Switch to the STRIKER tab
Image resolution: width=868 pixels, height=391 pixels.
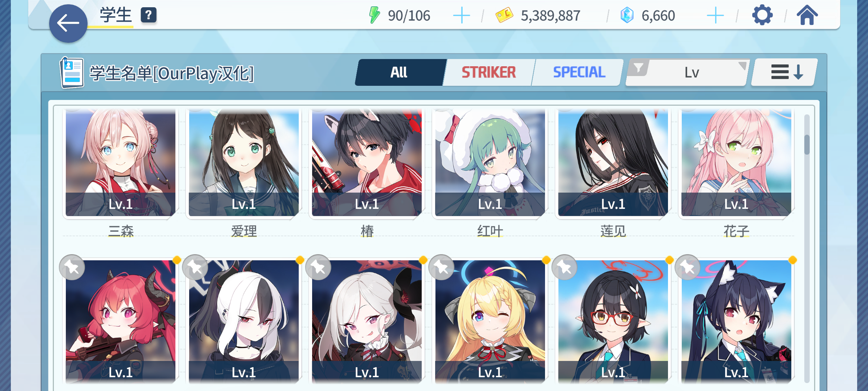(x=489, y=72)
